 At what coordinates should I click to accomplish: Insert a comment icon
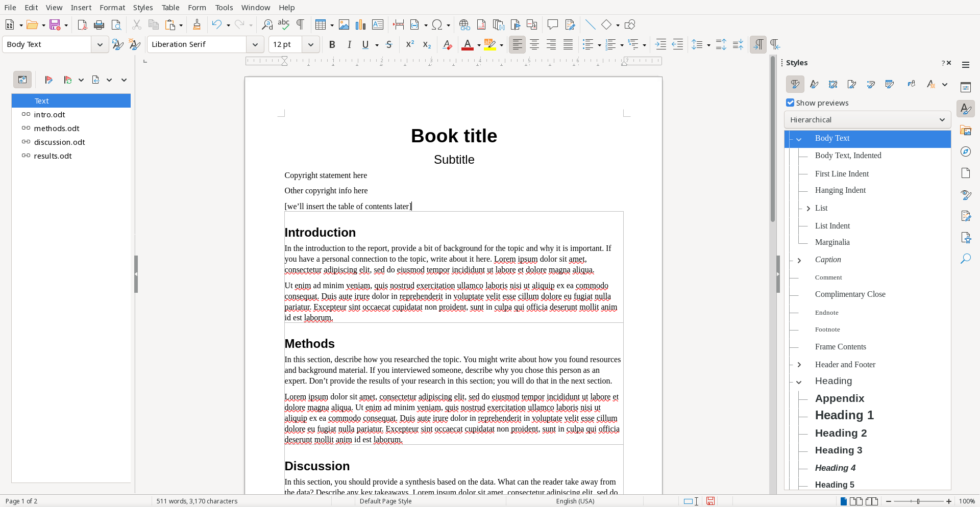(553, 24)
